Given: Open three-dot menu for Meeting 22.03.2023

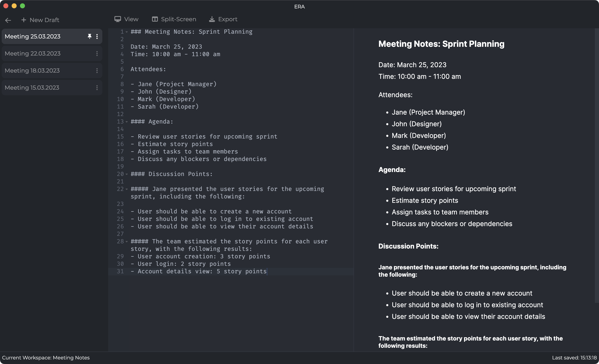Looking at the screenshot, I should click(97, 53).
